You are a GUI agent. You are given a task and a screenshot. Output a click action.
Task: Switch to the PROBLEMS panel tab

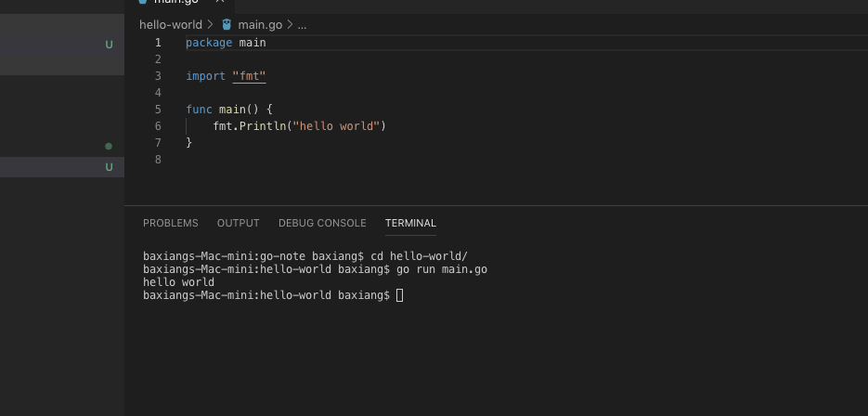(171, 223)
